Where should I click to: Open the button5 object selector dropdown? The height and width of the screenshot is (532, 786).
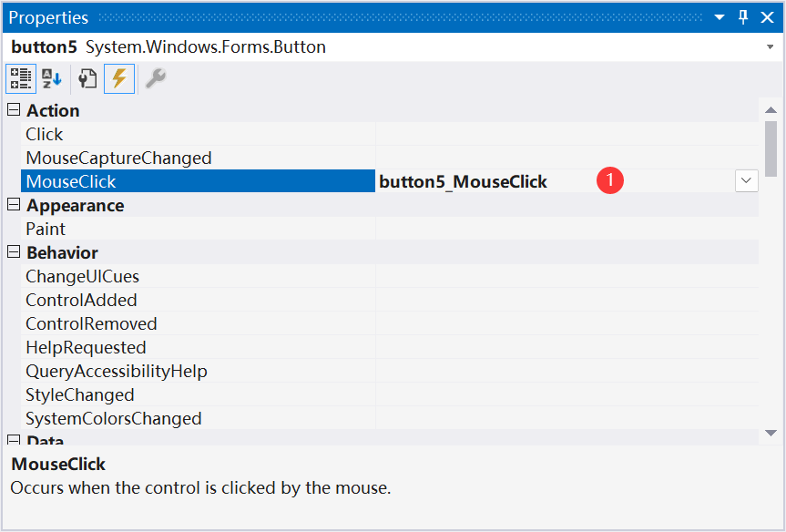[770, 47]
